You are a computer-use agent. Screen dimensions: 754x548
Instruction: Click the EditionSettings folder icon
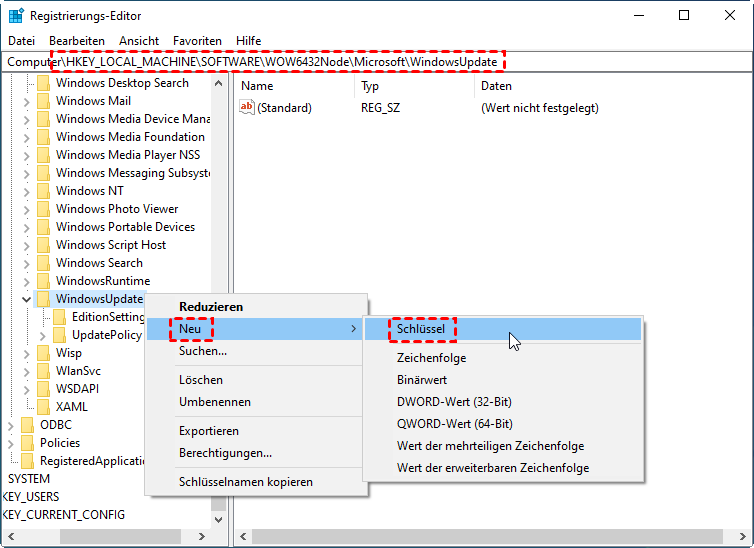pos(60,317)
